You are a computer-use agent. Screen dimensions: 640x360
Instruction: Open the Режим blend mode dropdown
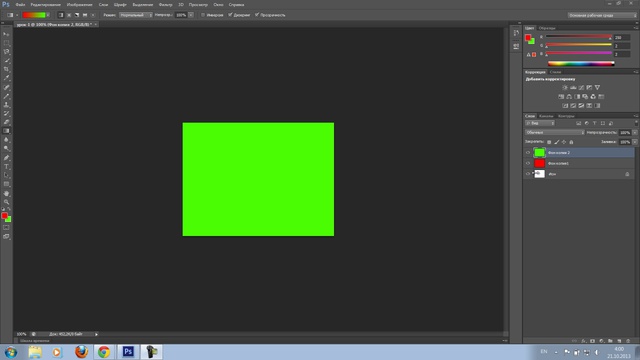click(x=136, y=15)
